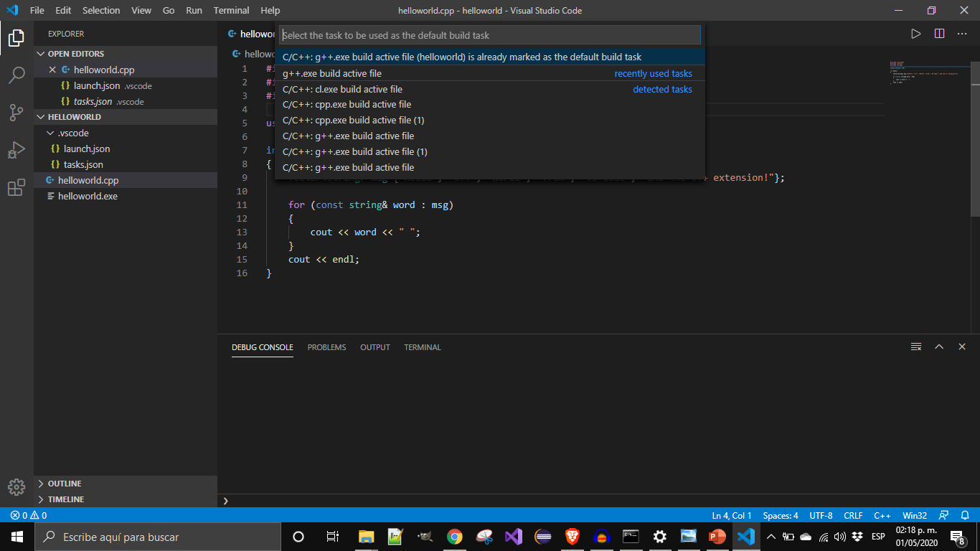Run the active file with the play icon

tap(916, 33)
